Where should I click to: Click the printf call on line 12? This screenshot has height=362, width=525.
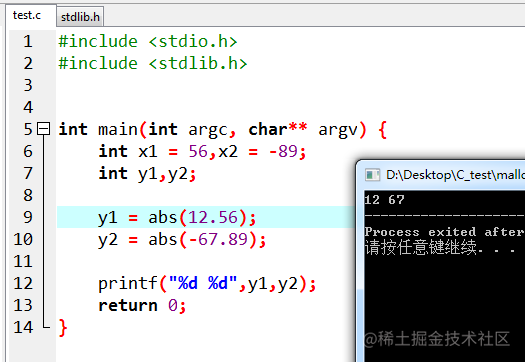tap(207, 284)
